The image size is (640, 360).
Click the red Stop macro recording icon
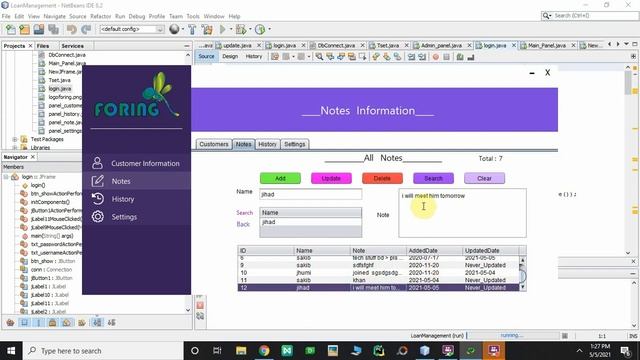436,57
